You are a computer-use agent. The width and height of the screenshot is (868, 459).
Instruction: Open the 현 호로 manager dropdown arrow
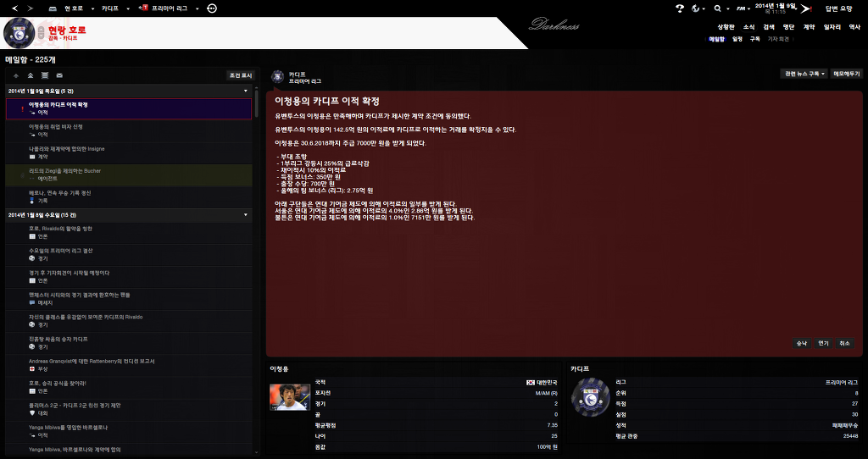93,8
